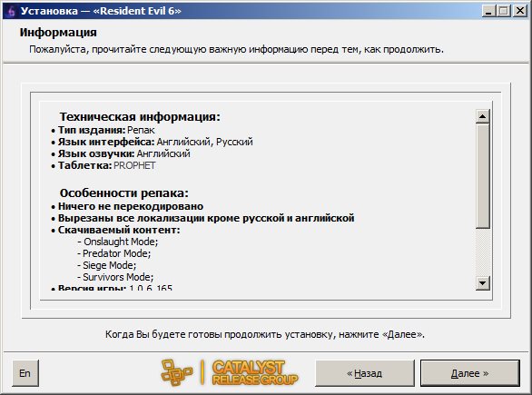Image resolution: width=532 pixels, height=395 pixels.
Task: Click the Predator Mode list entry
Action: pos(114,253)
